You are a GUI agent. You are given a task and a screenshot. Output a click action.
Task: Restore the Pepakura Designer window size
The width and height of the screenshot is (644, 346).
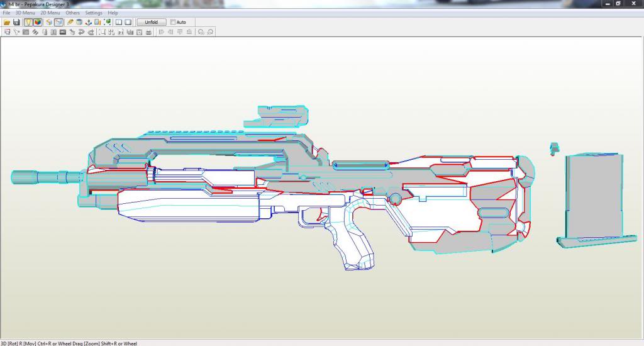click(x=619, y=4)
